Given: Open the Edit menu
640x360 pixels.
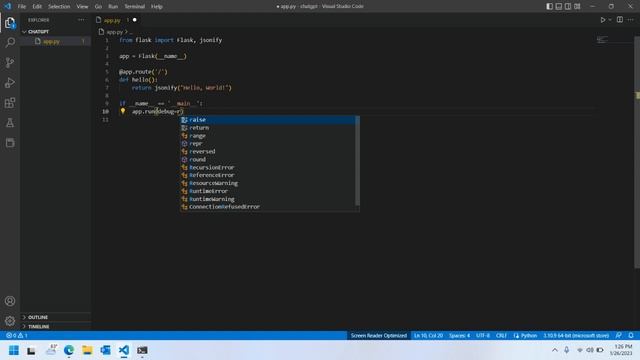Looking at the screenshot, I should (x=37, y=7).
